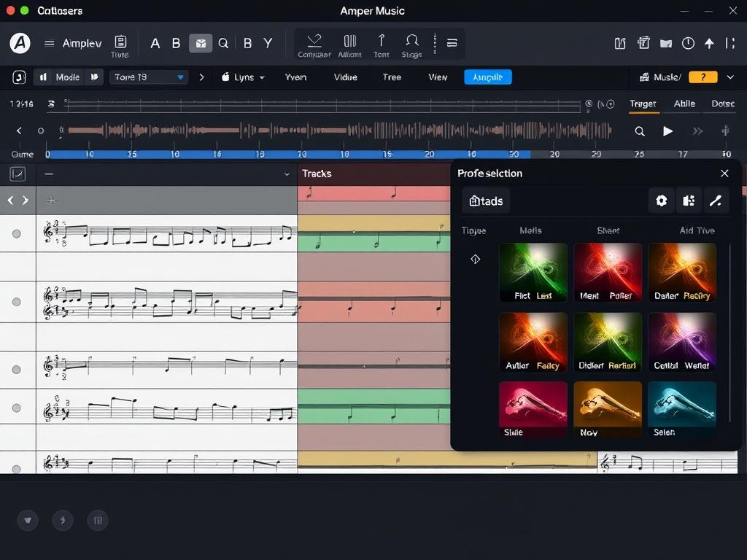Select the Flet Lest green thumbnail
Image resolution: width=747 pixels, height=560 pixels.
click(x=533, y=273)
